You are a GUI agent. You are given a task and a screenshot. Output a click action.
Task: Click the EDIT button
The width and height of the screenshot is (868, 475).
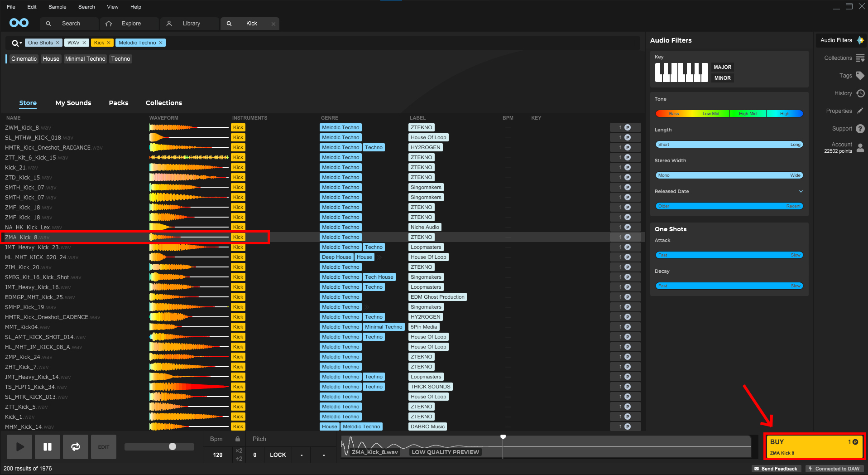[104, 447]
